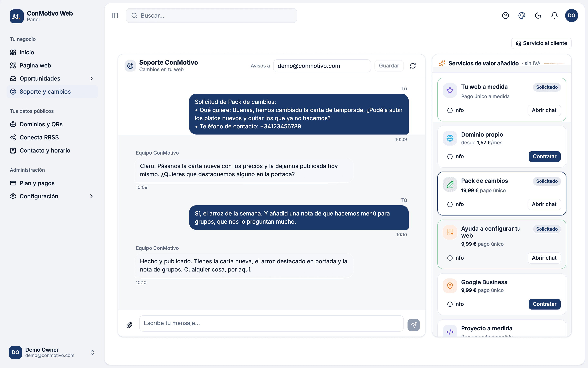Open Plan y pagos
588x368 pixels.
(x=52, y=183)
